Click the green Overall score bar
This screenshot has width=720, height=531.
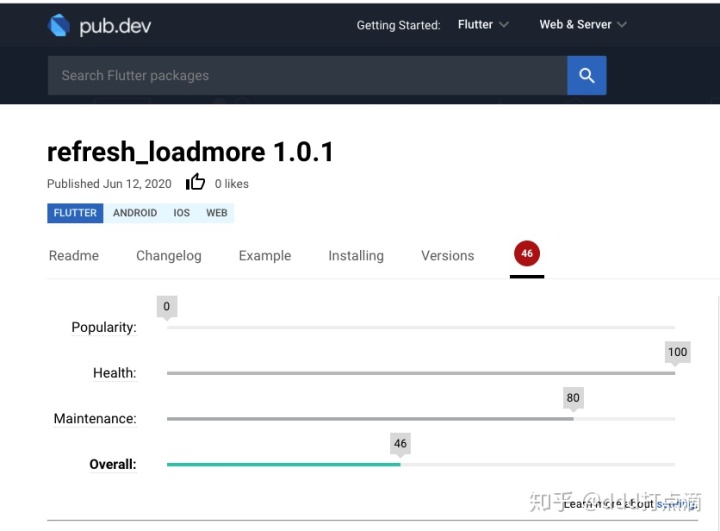coord(283,464)
